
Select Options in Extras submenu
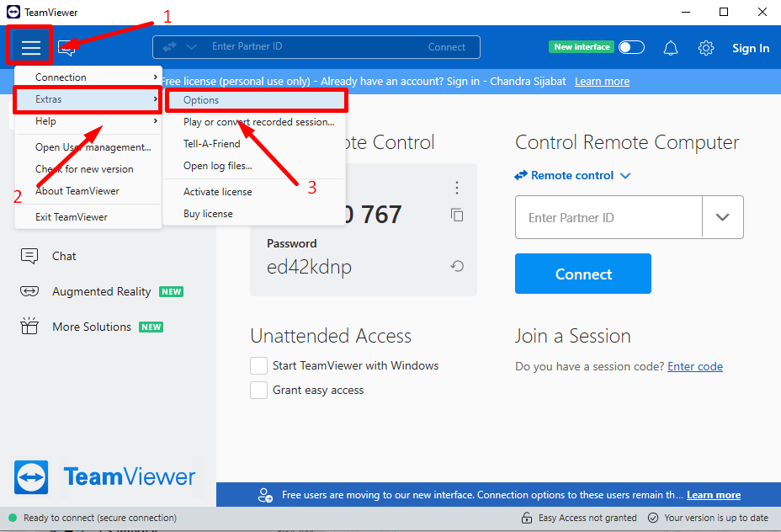click(x=256, y=100)
